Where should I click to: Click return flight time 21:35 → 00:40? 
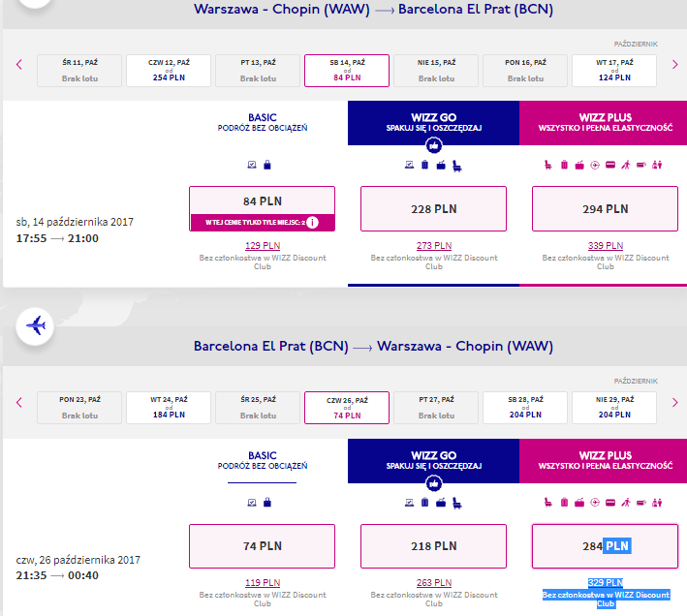tap(57, 575)
